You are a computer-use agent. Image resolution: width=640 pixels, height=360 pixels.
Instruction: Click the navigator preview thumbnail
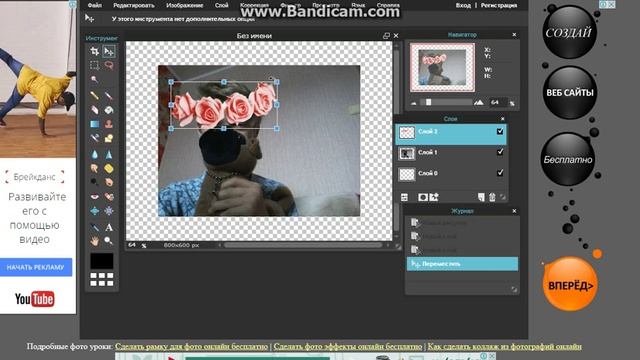442,67
